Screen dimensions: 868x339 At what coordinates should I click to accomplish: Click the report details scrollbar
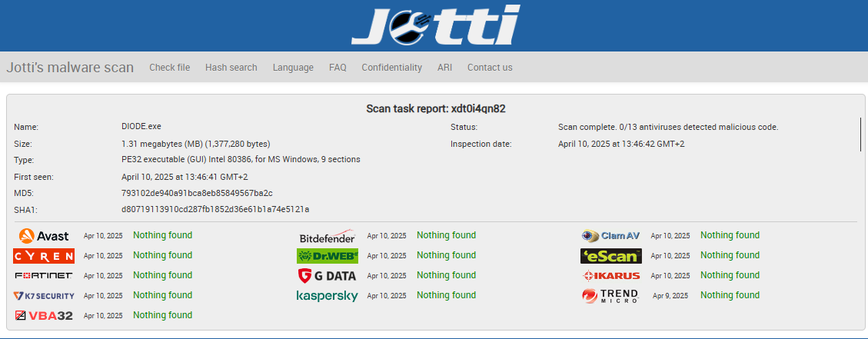(861, 134)
